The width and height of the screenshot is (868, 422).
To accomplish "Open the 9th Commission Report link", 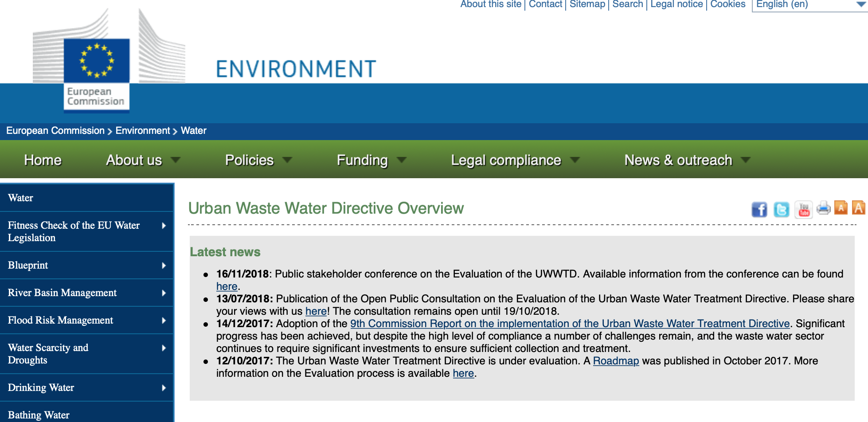I will 570,324.
